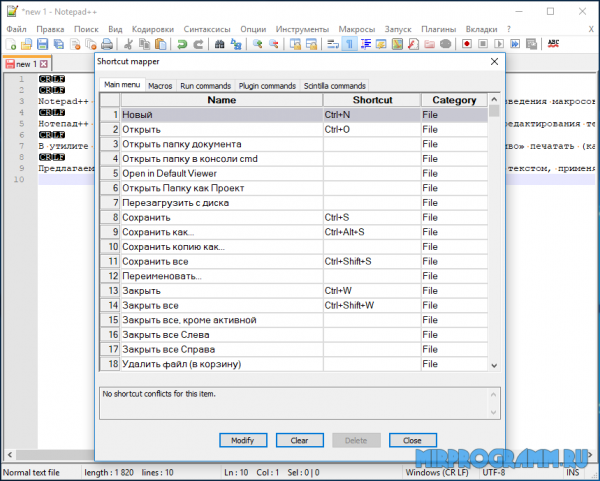This screenshot has height=481, width=600.
Task: Click shortcut table scrollbar up arrow
Action: (494, 99)
